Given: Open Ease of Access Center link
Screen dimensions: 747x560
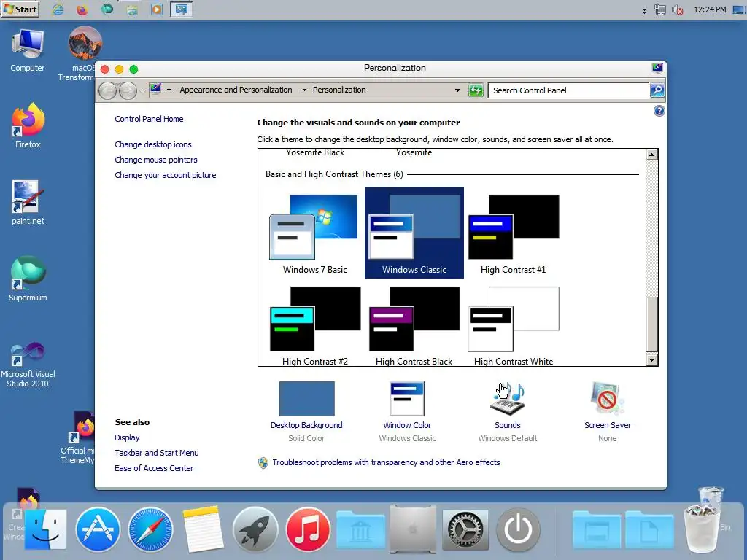Looking at the screenshot, I should pos(154,468).
